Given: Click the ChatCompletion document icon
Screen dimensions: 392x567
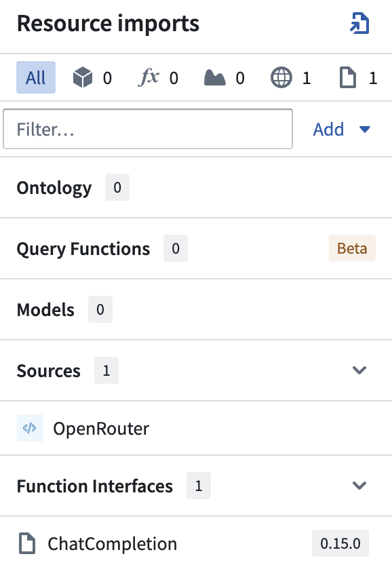Looking at the screenshot, I should pyautogui.click(x=27, y=543).
